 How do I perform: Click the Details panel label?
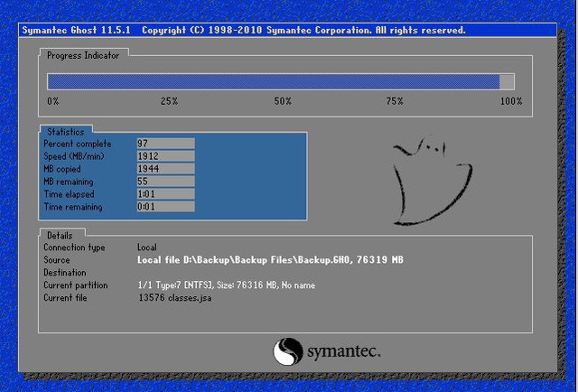point(60,235)
